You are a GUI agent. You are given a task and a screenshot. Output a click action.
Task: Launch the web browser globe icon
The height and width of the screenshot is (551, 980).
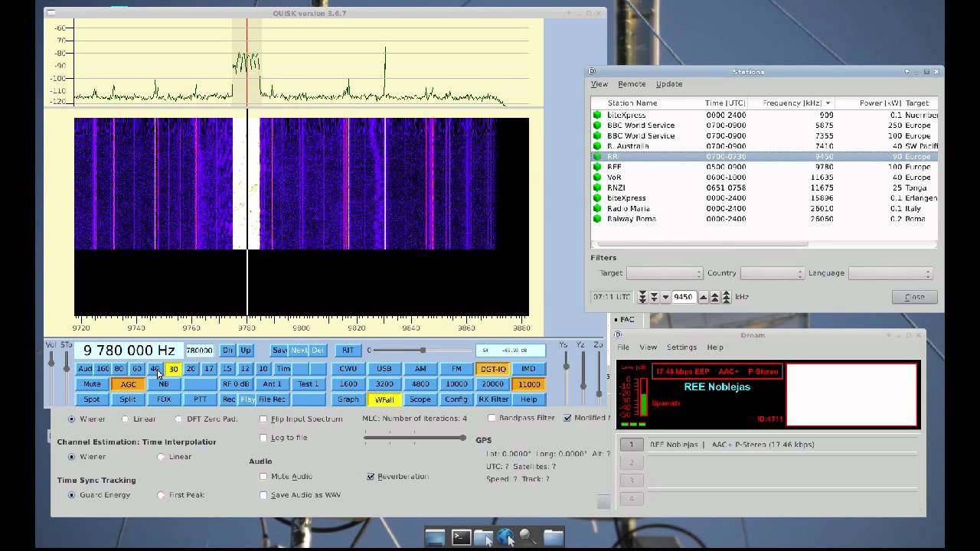tap(505, 537)
